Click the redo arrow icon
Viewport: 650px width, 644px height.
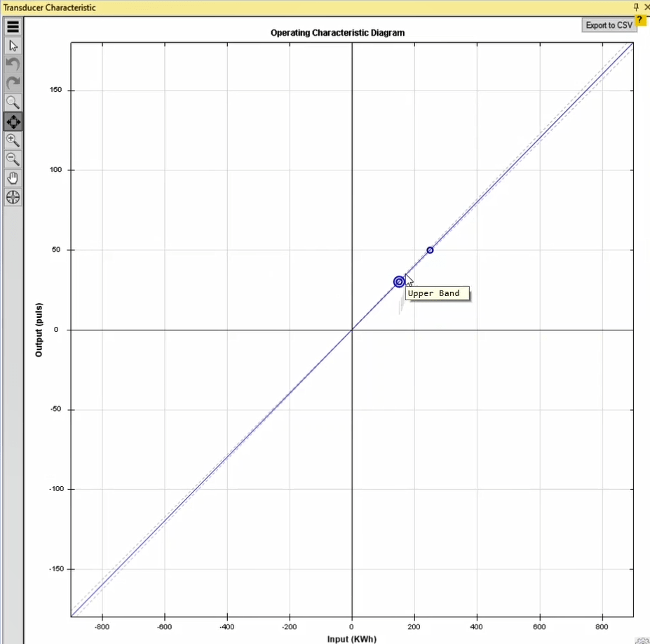13,83
